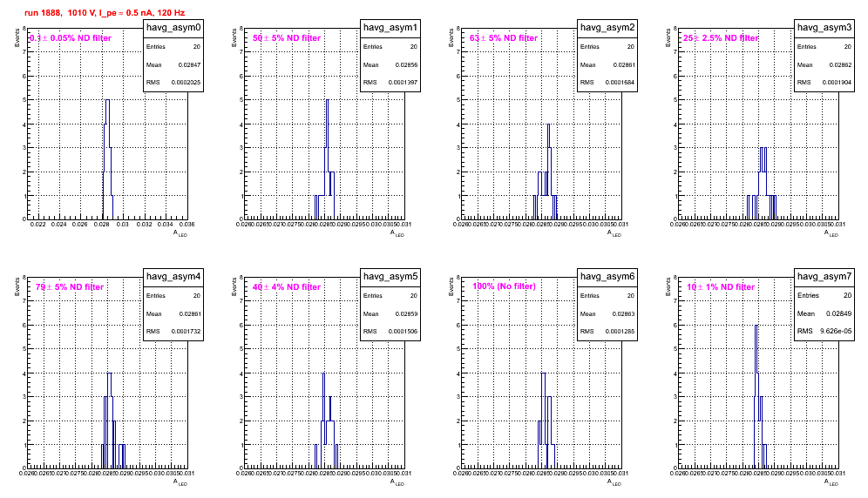This screenshot has width=868, height=498.
Task: Click the '63 ± 5% ND filter' label
Action: click(504, 38)
